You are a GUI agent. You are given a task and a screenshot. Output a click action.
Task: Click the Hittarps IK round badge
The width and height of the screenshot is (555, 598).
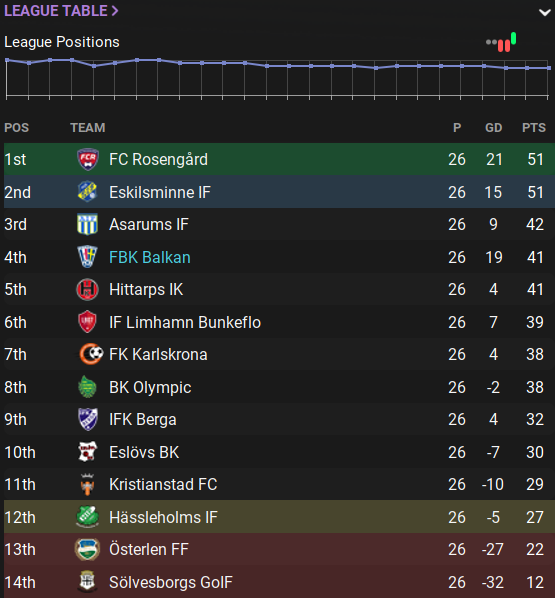pos(88,289)
